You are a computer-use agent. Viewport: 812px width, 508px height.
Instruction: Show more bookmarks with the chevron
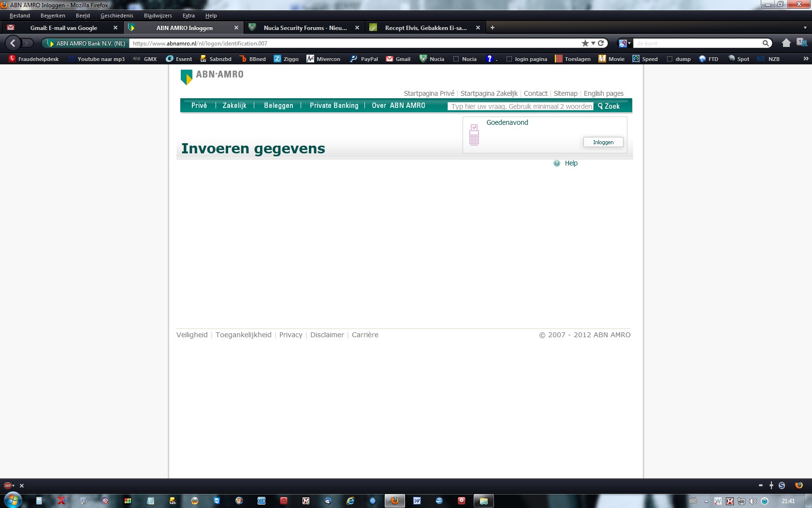coord(806,59)
